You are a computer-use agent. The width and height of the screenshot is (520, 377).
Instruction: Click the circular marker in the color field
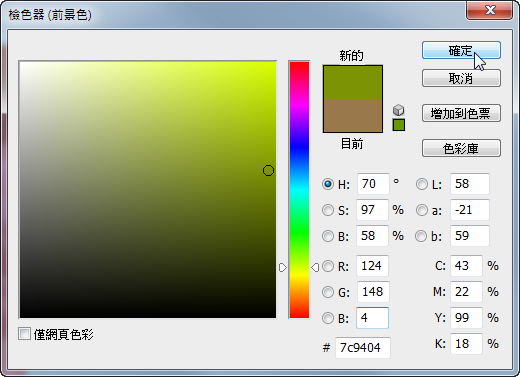pyautogui.click(x=268, y=170)
